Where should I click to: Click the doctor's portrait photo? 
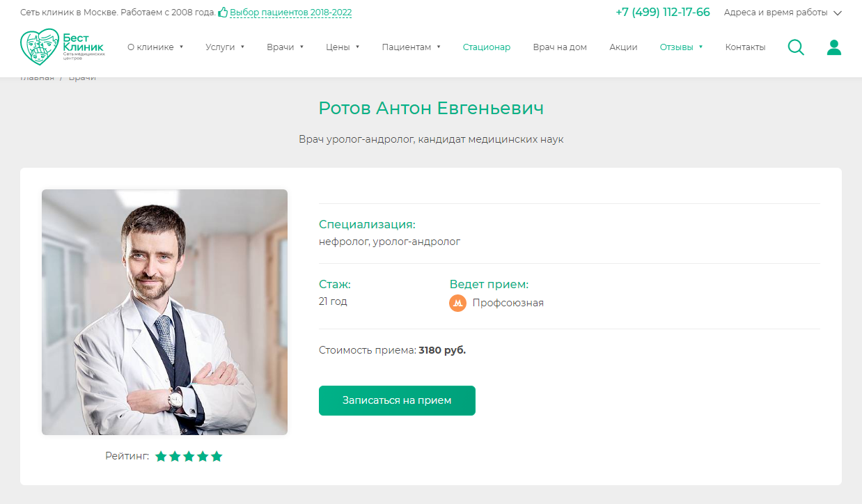[x=164, y=313]
